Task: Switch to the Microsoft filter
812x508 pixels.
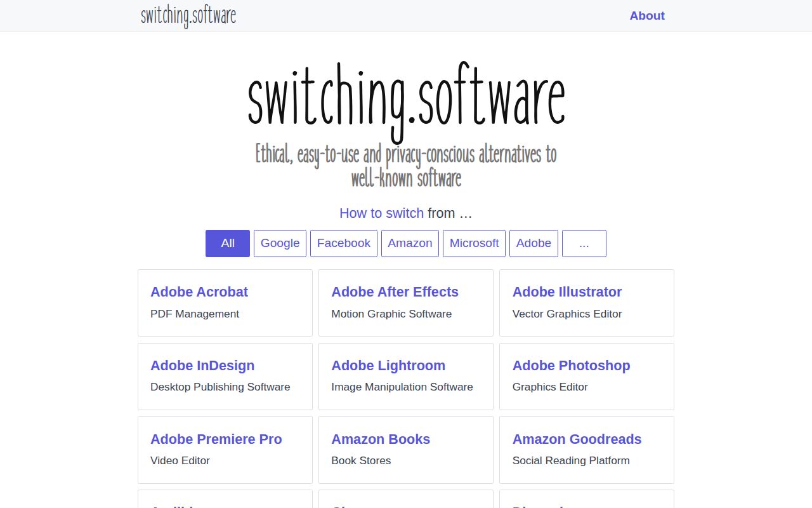Action: [474, 243]
